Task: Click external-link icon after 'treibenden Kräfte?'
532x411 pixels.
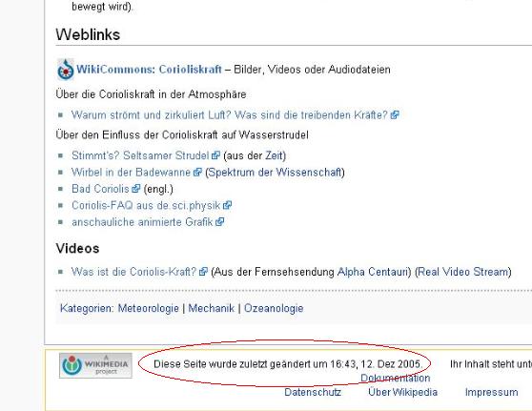Action: click(395, 115)
